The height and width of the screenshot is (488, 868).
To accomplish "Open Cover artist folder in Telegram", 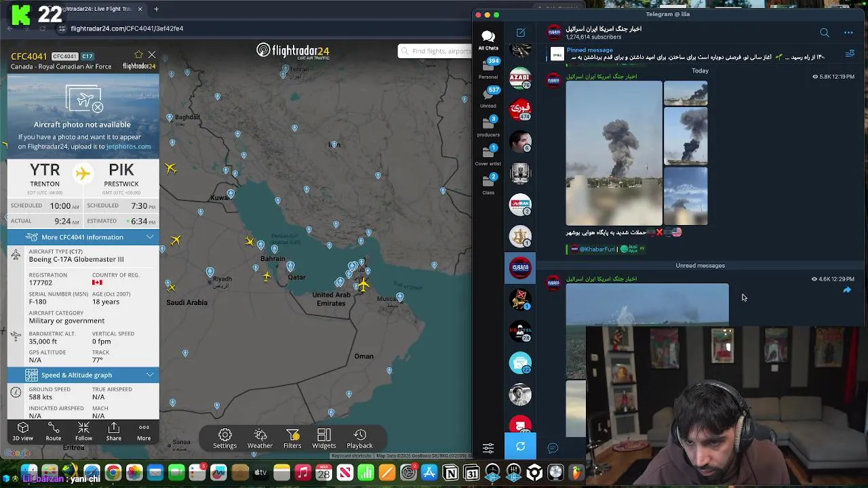I will click(x=488, y=156).
